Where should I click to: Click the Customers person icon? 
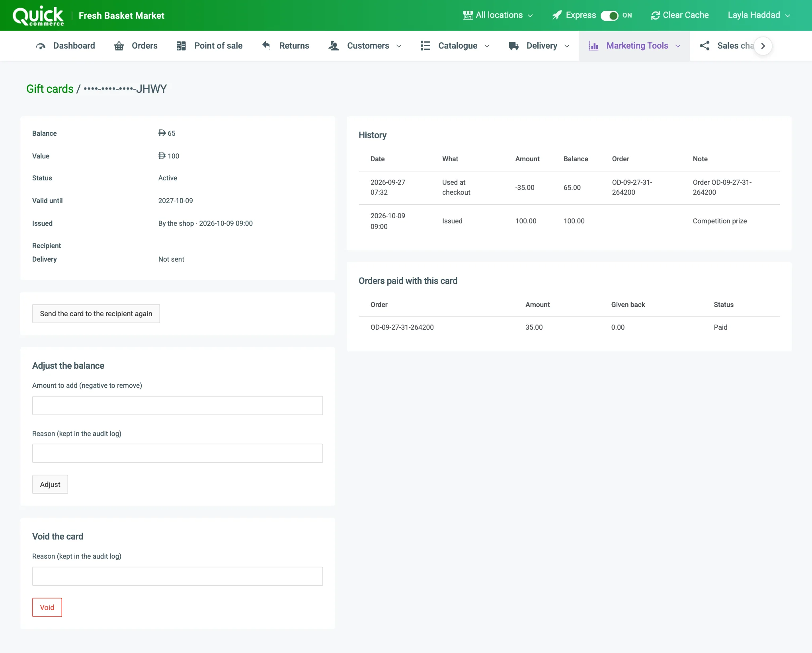(x=334, y=46)
